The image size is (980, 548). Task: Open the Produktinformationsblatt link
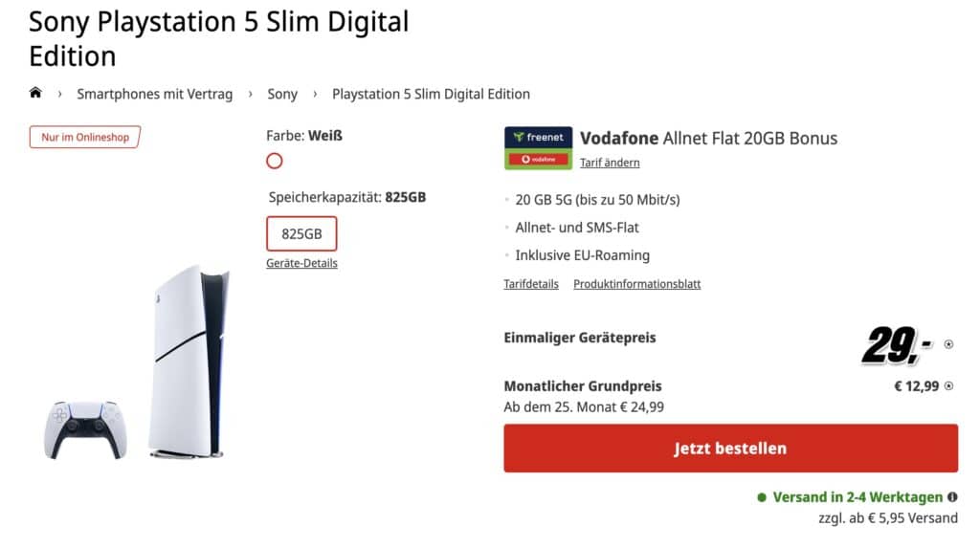click(637, 284)
